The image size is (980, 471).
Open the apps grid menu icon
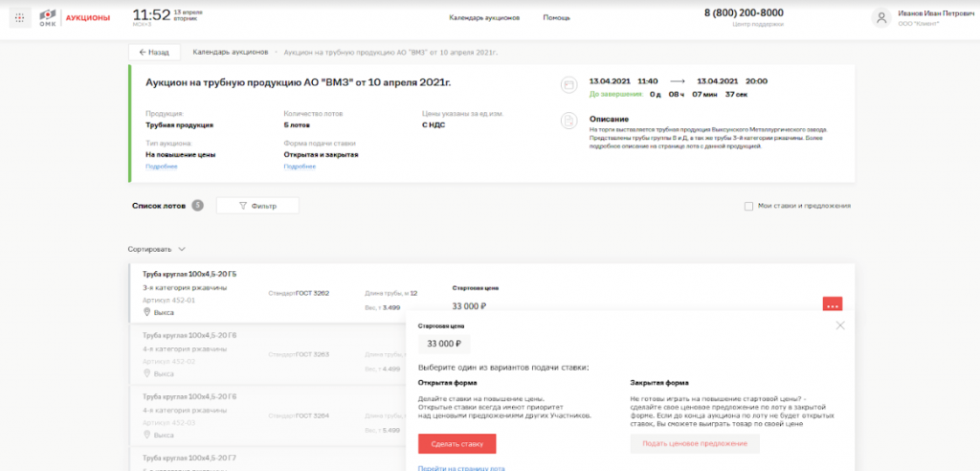click(19, 17)
